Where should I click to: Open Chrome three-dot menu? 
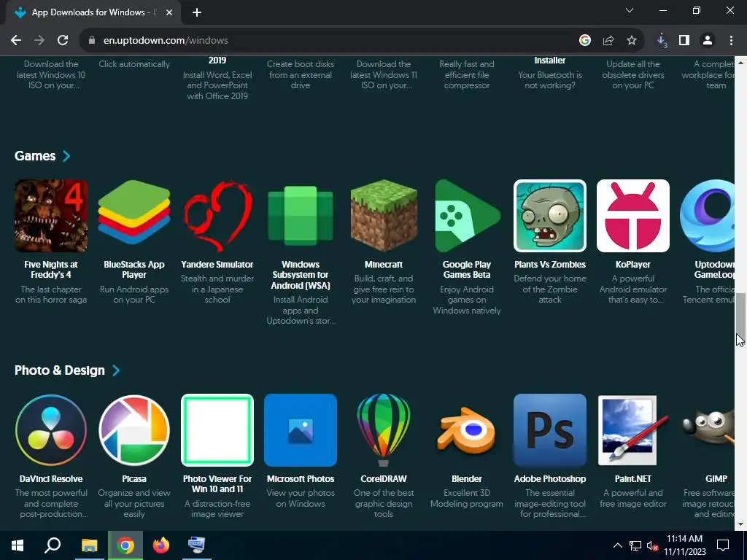click(x=731, y=41)
